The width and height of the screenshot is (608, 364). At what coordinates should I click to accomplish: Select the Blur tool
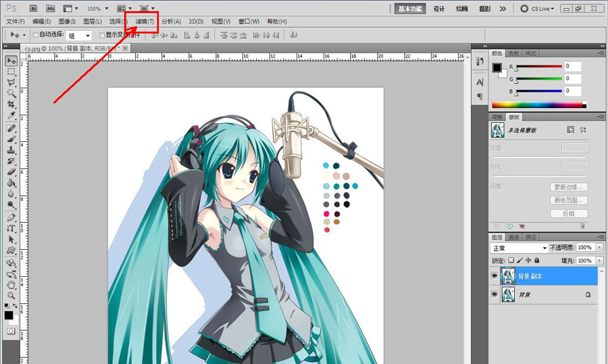click(11, 193)
